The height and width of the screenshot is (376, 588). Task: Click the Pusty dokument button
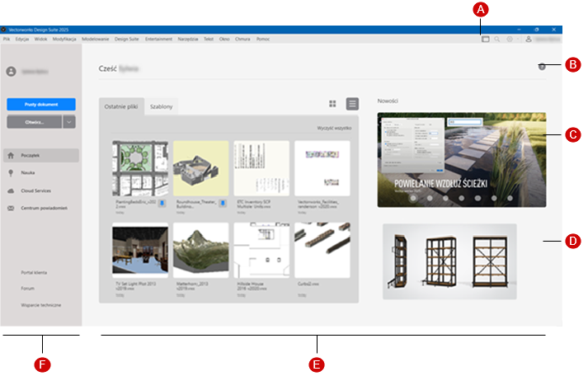coord(41,105)
